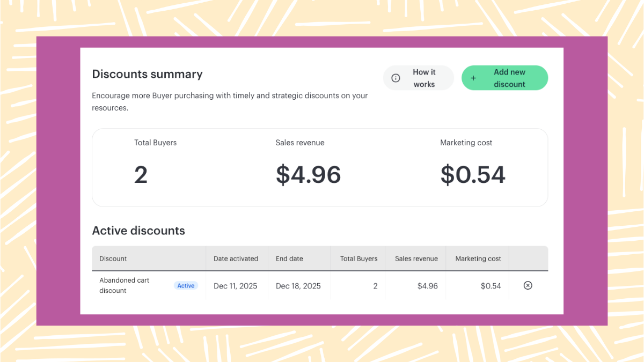Click the 'Active' status badge
The image size is (644, 362).
(186, 286)
